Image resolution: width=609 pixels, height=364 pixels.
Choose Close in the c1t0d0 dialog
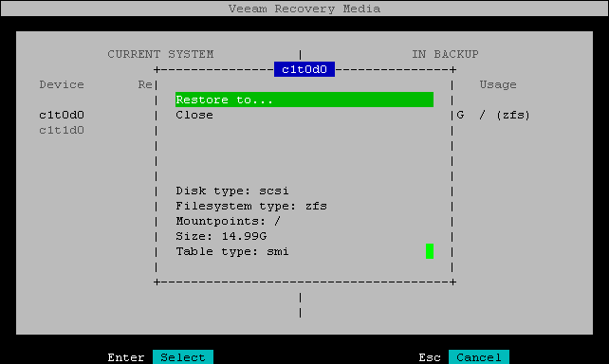click(194, 116)
